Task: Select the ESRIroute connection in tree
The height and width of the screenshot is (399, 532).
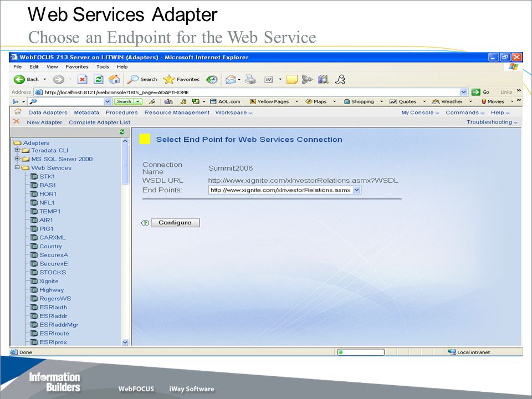Action: tap(54, 334)
